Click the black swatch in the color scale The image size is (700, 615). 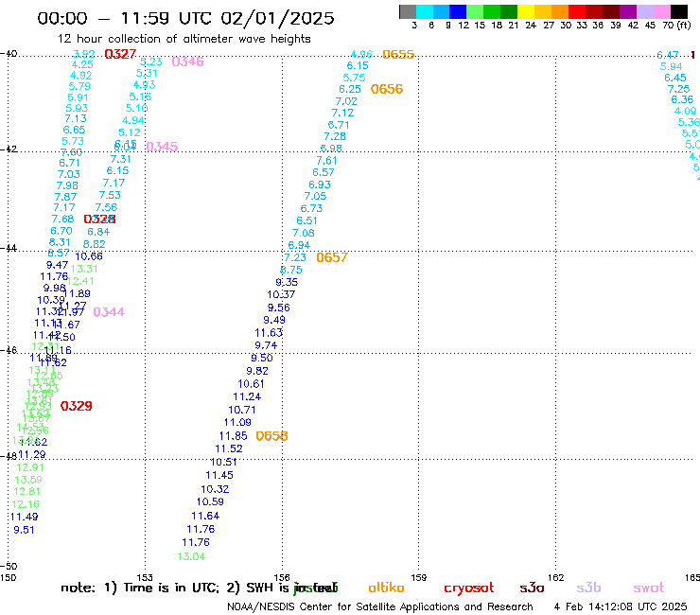[679, 11]
